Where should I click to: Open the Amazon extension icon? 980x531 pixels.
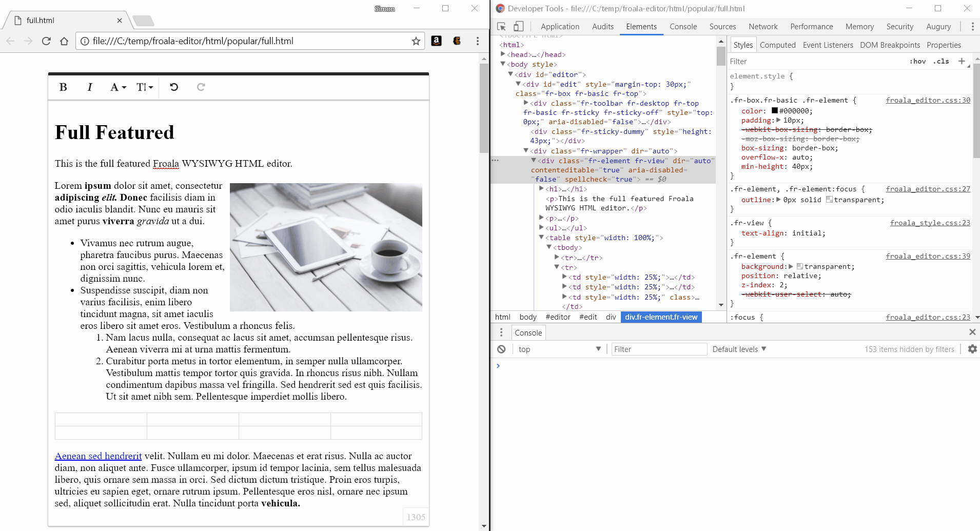pos(436,41)
